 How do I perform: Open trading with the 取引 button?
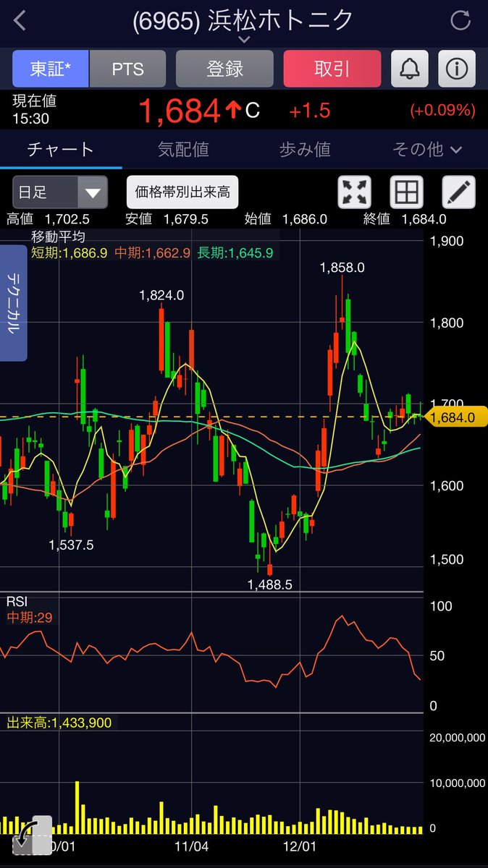(x=332, y=69)
